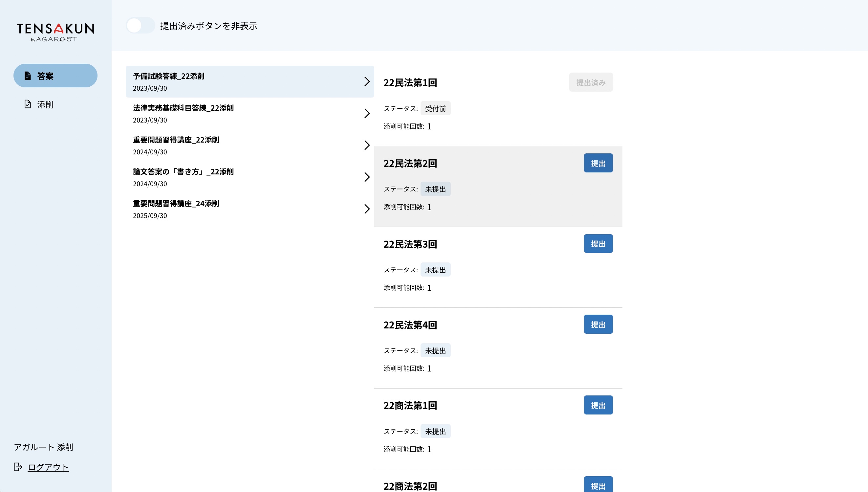Submit answer for 22民法第4回
Screen dimensions: 868x492
(x=598, y=324)
